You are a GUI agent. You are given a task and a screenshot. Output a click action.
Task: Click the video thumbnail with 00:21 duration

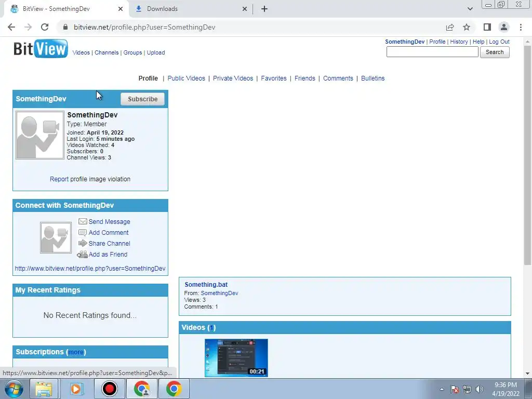236,357
